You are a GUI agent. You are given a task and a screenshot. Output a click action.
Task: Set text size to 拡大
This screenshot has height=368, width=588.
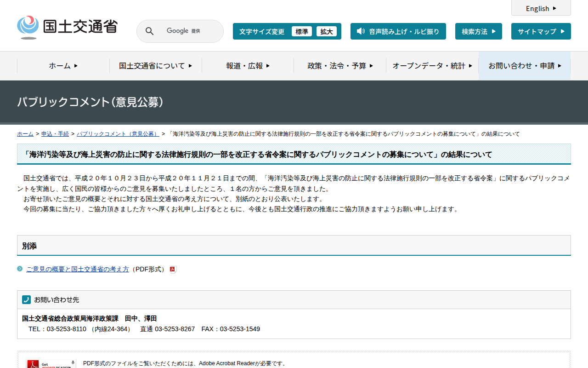pyautogui.click(x=326, y=31)
